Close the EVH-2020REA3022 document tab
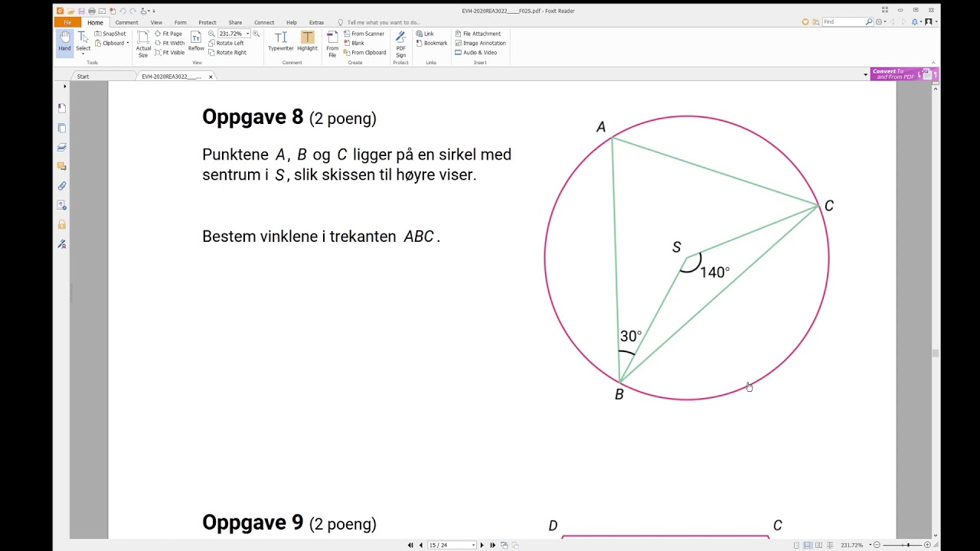The height and width of the screenshot is (551, 980). (211, 77)
